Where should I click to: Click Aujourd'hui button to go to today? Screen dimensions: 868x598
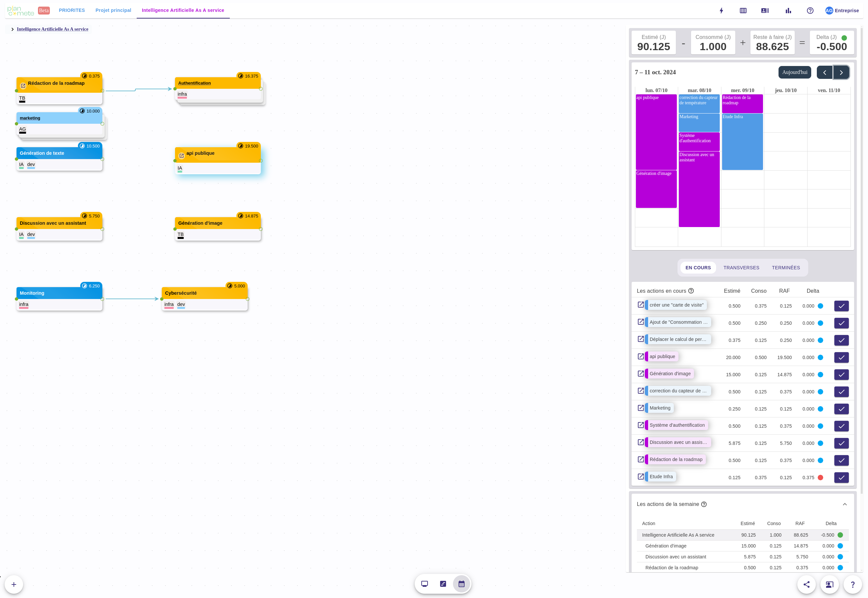795,73
